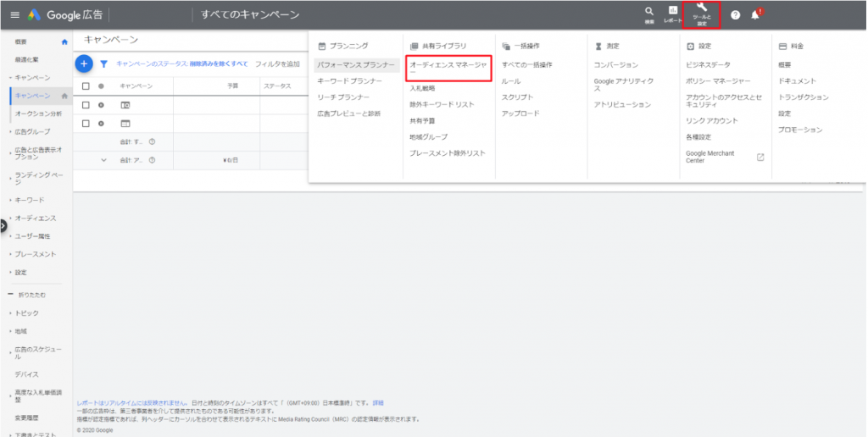Toggle the select-all checkbox in table header
868x437 pixels.
coord(86,86)
